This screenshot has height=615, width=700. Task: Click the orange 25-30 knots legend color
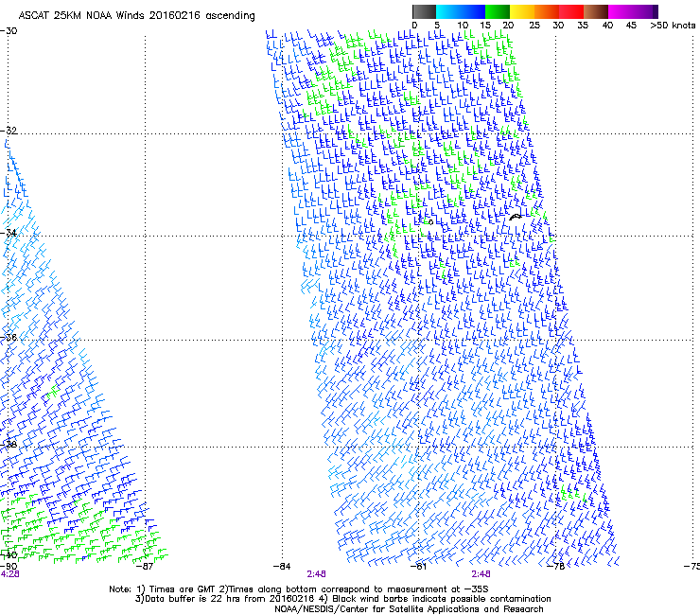point(547,11)
